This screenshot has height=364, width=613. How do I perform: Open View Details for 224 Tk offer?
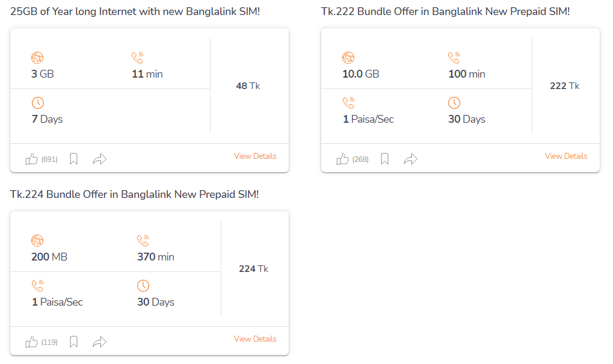(255, 339)
